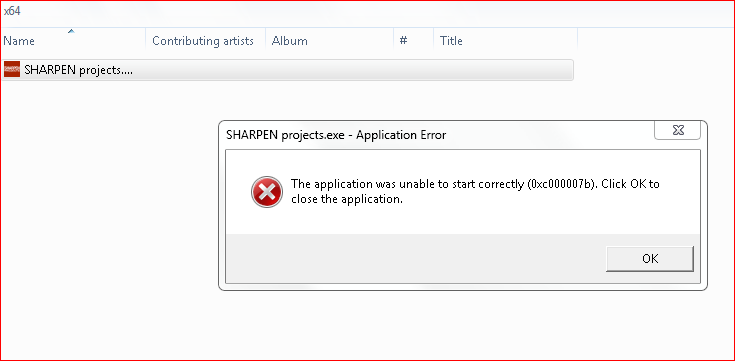
Task: Select the red SHARPEN projects file icon
Action: tap(12, 70)
